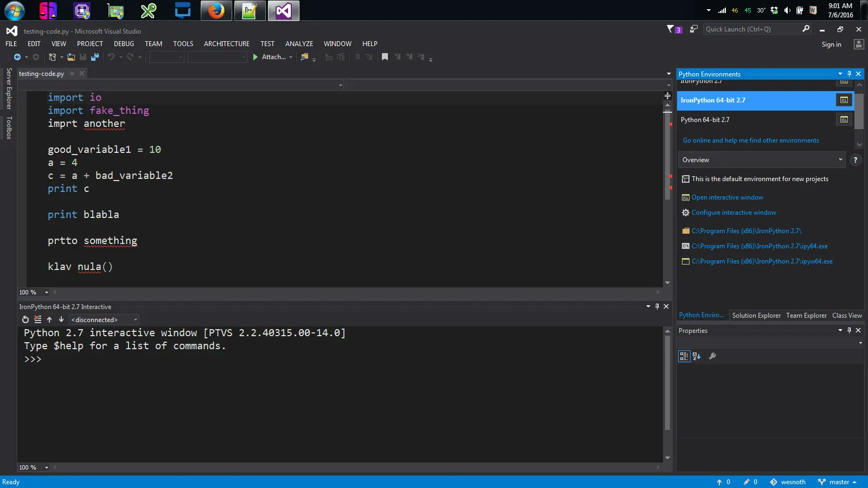Image resolution: width=868 pixels, height=488 pixels.
Task: Click the history previous up-arrow icon
Action: click(49, 320)
